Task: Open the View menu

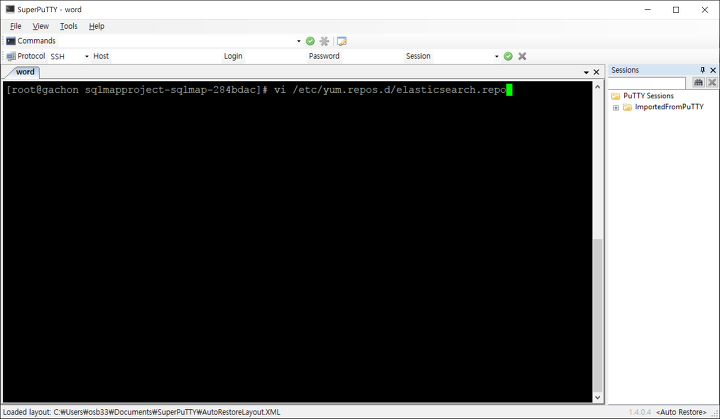Action: tap(40, 26)
